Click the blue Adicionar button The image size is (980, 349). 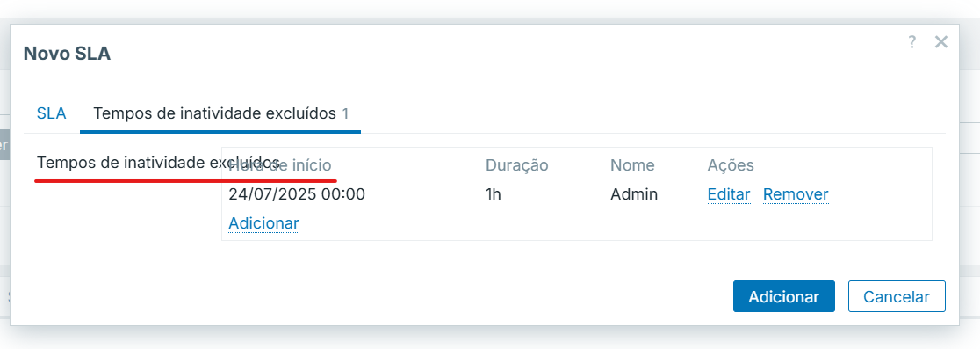click(784, 296)
